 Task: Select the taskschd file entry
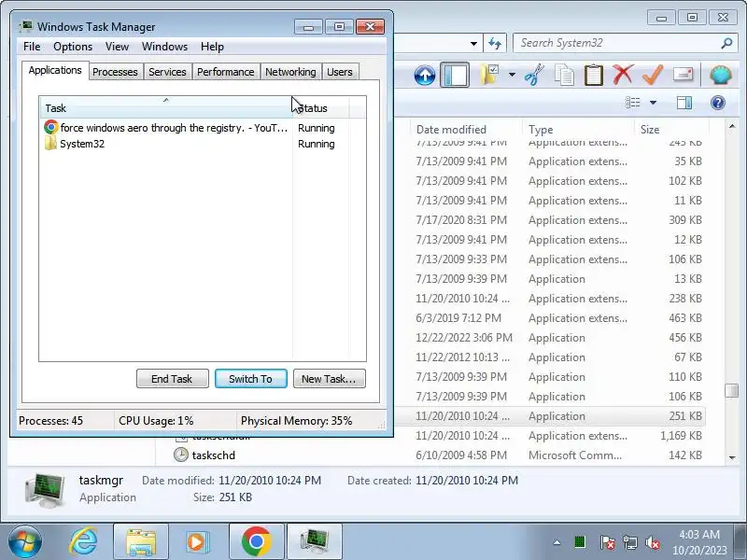(214, 455)
